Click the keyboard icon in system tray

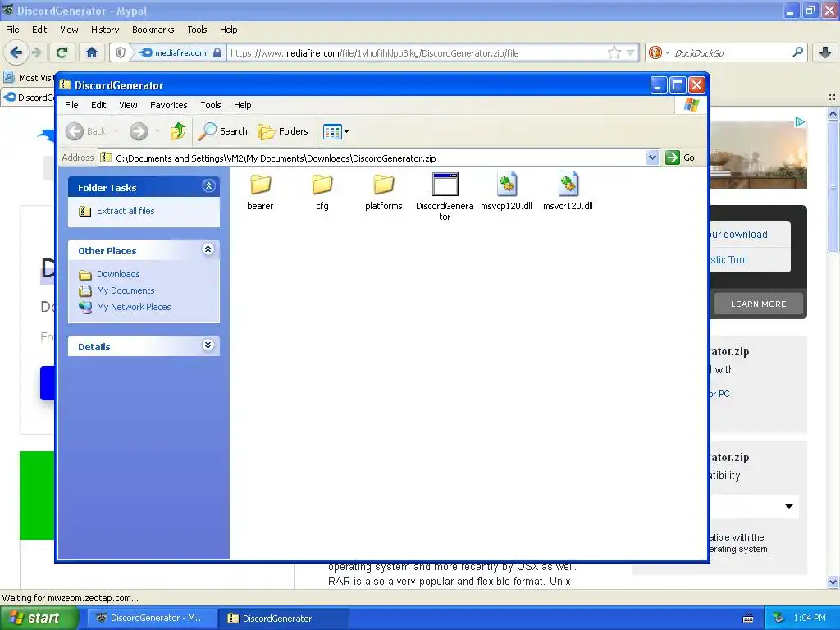(748, 619)
